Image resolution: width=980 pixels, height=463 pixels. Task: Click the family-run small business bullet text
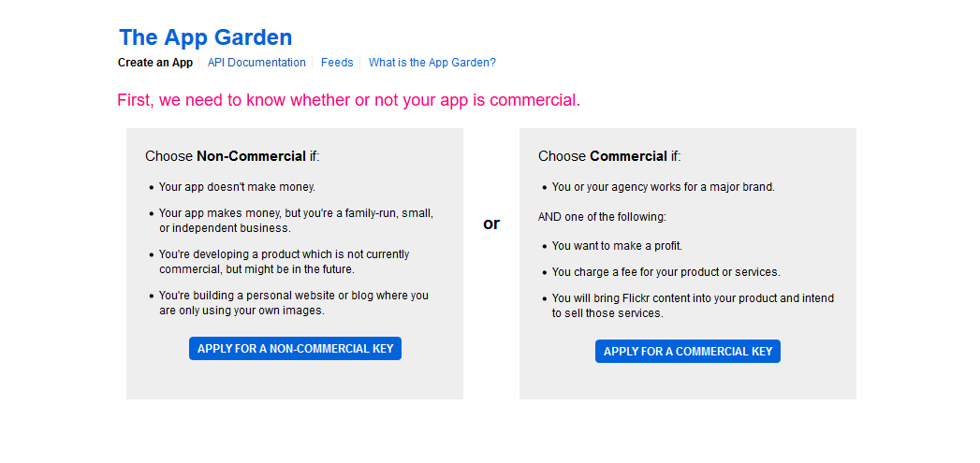296,221
